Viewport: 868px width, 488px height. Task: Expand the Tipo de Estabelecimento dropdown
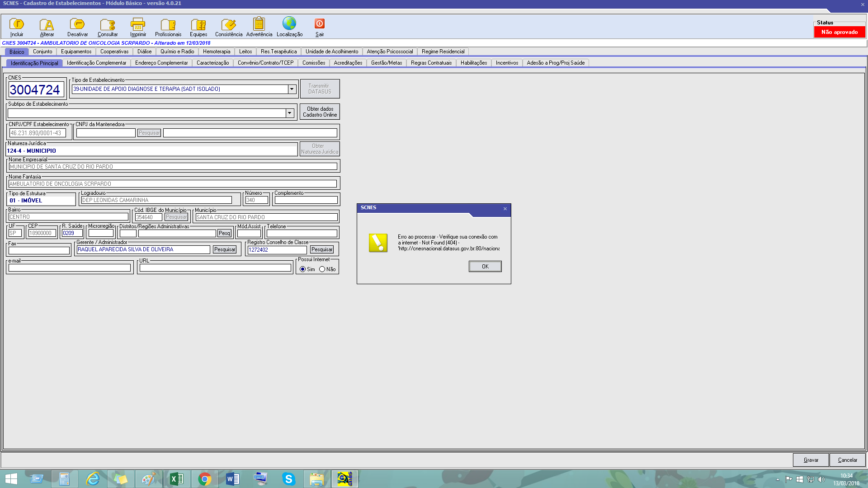(292, 89)
